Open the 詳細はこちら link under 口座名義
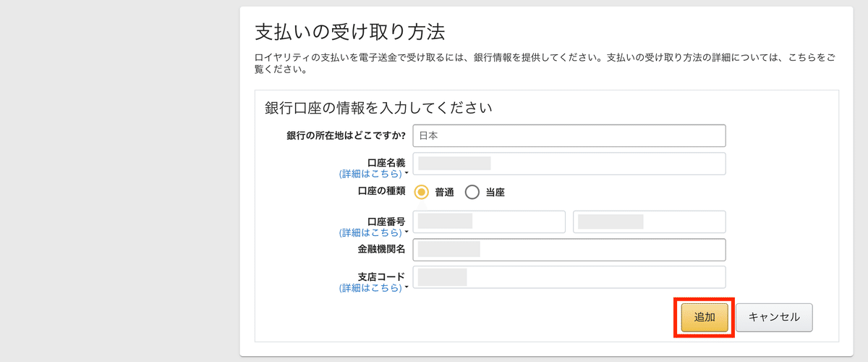The width and height of the screenshot is (868, 362). 370,174
